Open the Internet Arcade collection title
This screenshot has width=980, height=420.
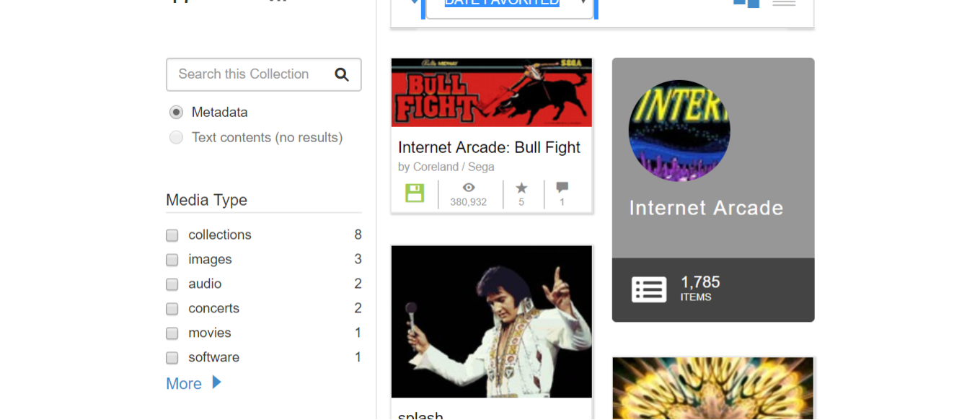point(706,208)
